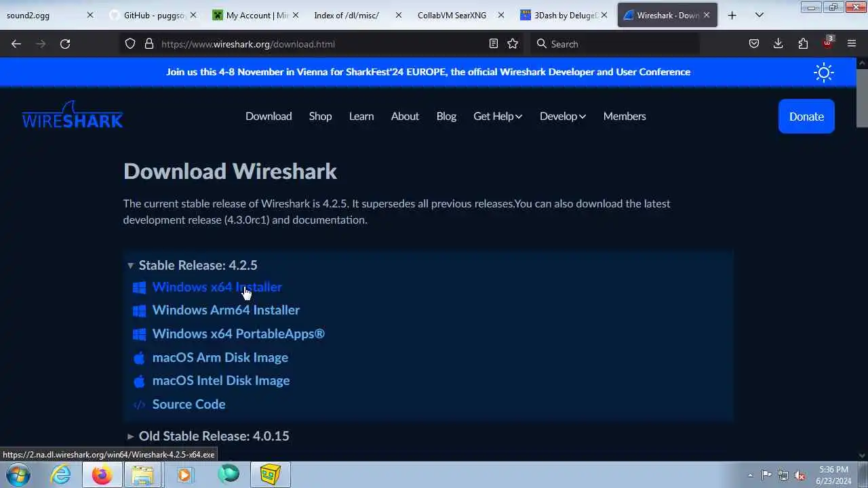Viewport: 868px width, 488px height.
Task: Click the Windows icon beside Windows Arm64 Installer
Action: point(139,310)
